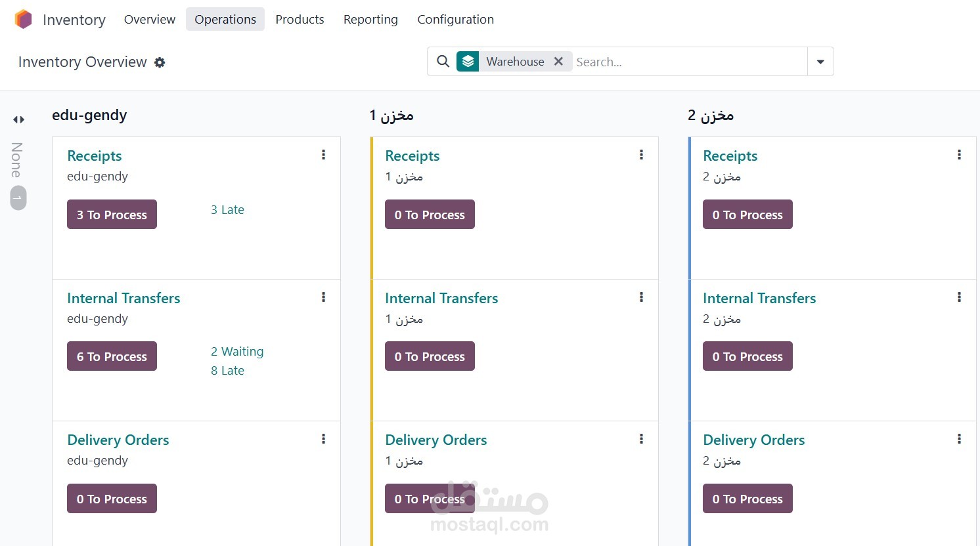Click 6 To Process on edu-gendy Internal Transfers
Viewport: 980px width, 546px height.
point(112,356)
